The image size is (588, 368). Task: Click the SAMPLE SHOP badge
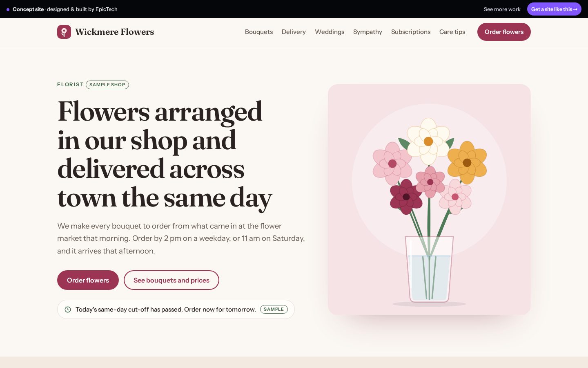107,85
